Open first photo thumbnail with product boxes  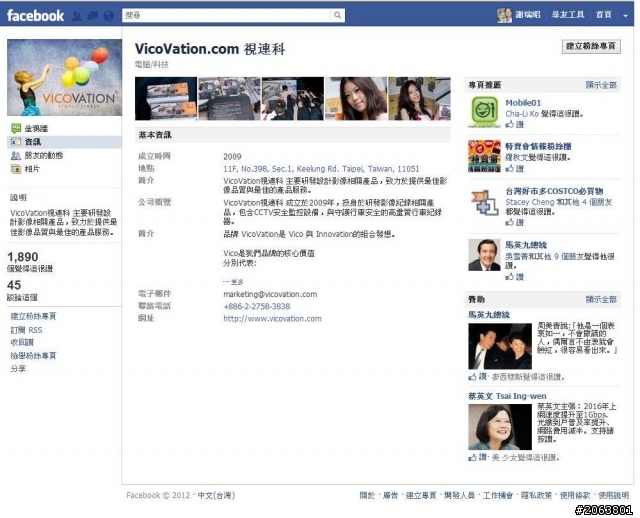(x=166, y=98)
